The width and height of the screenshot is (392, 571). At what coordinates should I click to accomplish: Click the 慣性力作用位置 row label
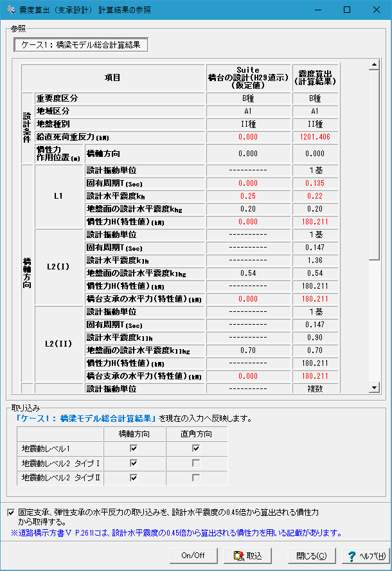[58, 154]
